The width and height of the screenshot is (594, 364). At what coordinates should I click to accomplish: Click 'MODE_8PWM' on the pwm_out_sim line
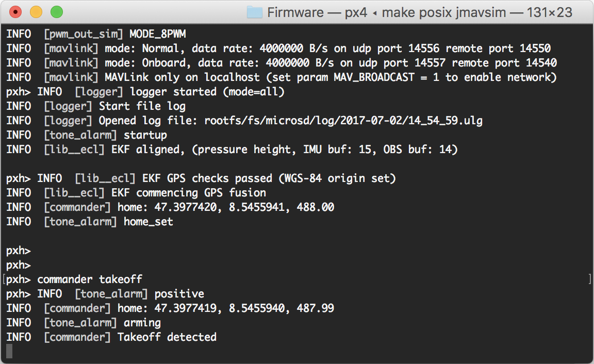158,34
